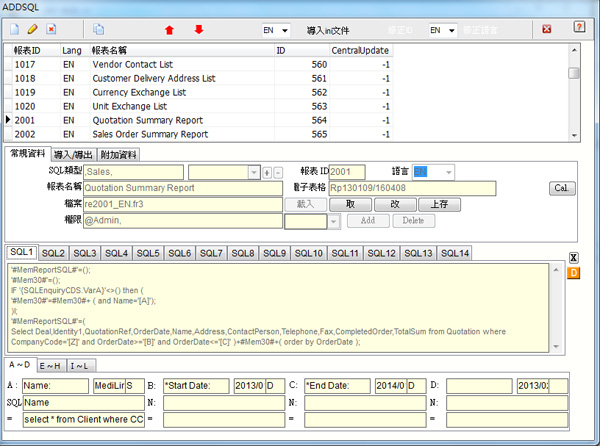The height and width of the screenshot is (446, 600).
Task: Select the SQL9 tab
Action: coord(274,253)
